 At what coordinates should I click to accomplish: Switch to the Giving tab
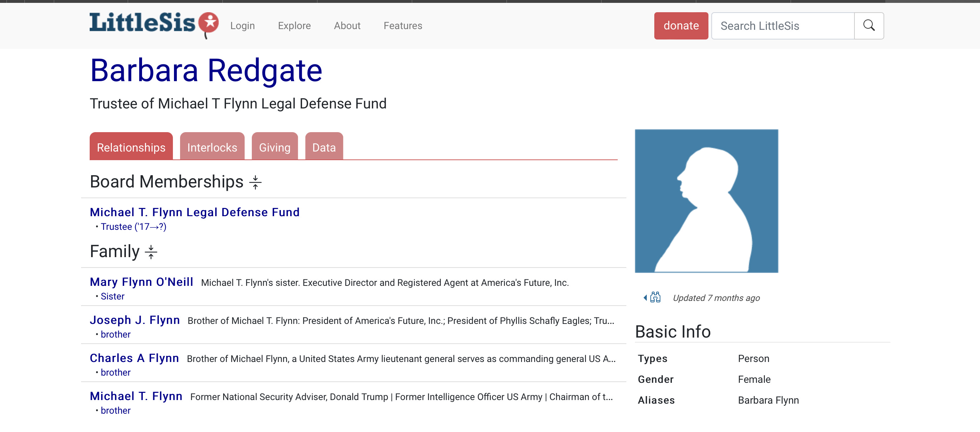tap(274, 147)
